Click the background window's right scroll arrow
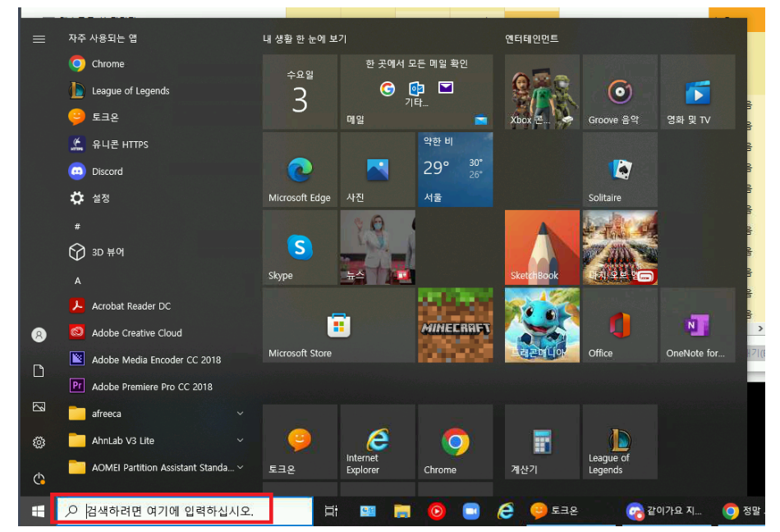 (x=759, y=328)
